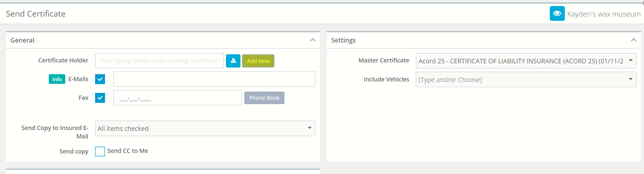Image resolution: width=644 pixels, height=174 pixels.
Task: Click the Settings panel header title
Action: pyautogui.click(x=343, y=40)
